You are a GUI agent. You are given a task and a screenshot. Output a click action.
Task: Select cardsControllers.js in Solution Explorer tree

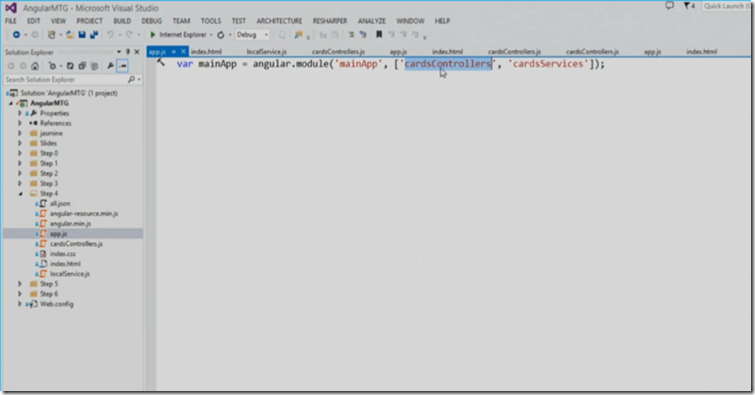(x=76, y=244)
